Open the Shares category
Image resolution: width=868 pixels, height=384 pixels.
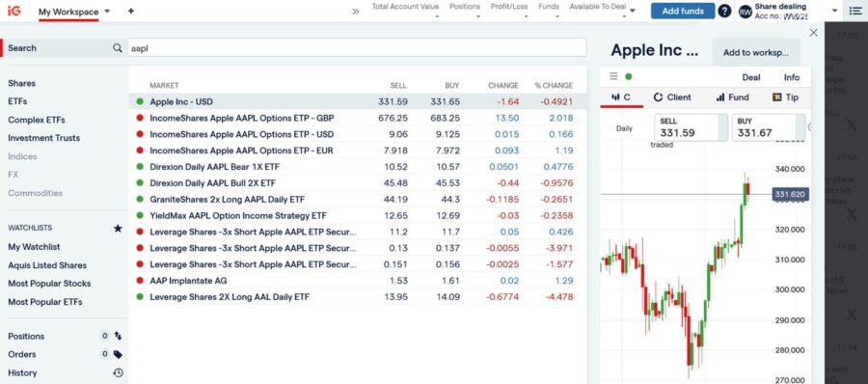coord(21,83)
